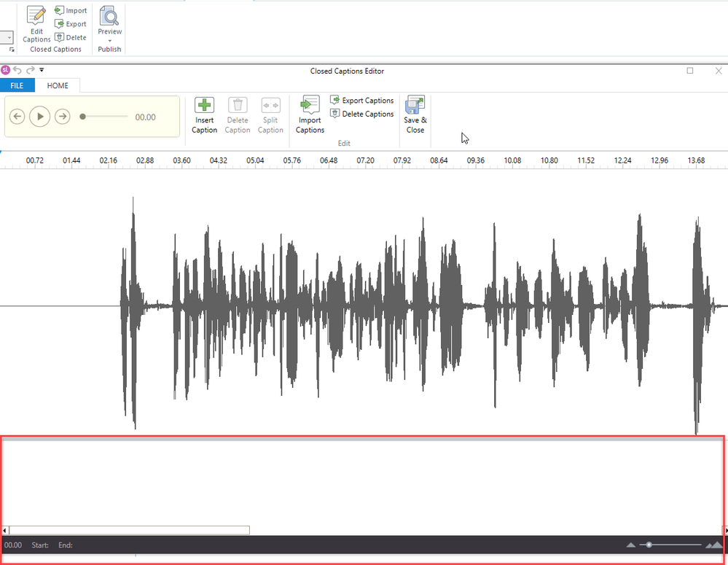Click the Insert Caption button
The image size is (728, 565).
pos(204,115)
